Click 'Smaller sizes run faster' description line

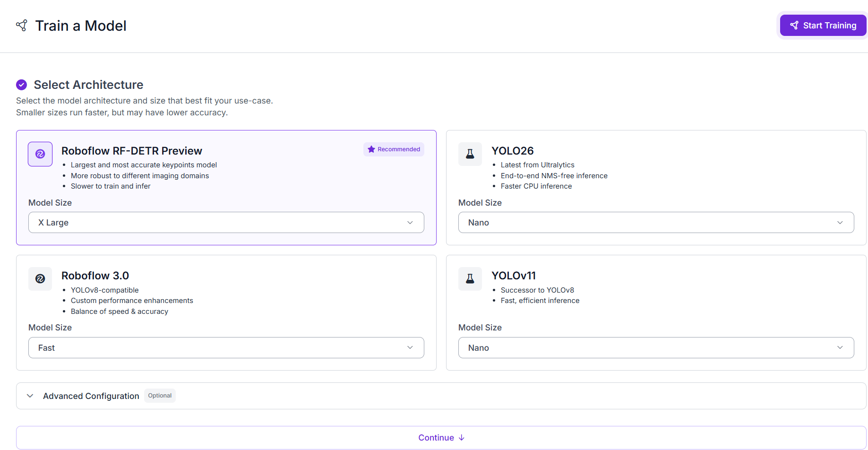[x=122, y=112]
